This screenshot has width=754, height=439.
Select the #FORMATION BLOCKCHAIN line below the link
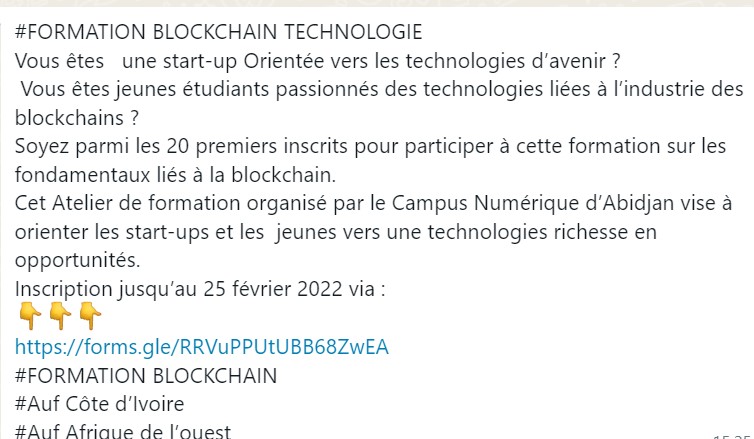146,376
